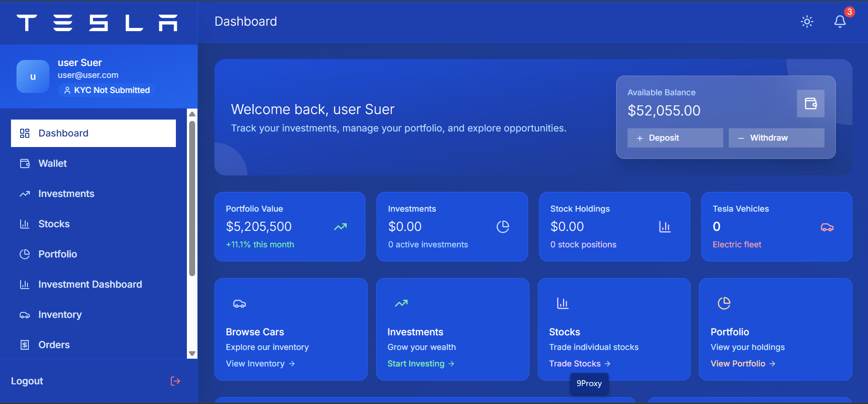The height and width of the screenshot is (404, 868).
Task: Open Orders in the sidebar
Action: coord(93,345)
